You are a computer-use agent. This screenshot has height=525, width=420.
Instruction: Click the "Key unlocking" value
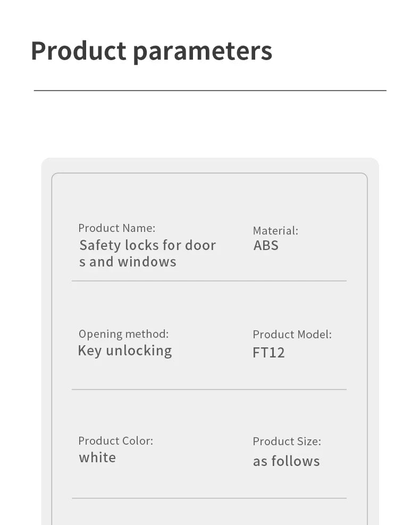point(125,351)
